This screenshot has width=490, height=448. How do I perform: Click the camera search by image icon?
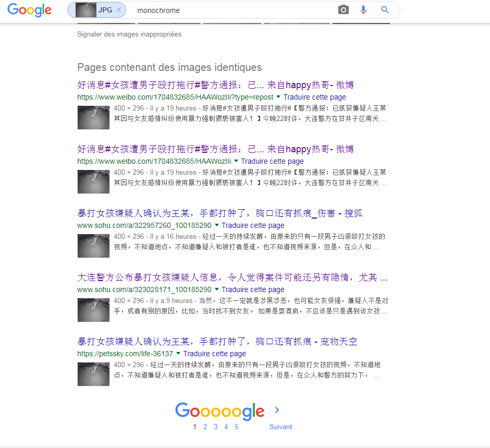click(x=343, y=10)
